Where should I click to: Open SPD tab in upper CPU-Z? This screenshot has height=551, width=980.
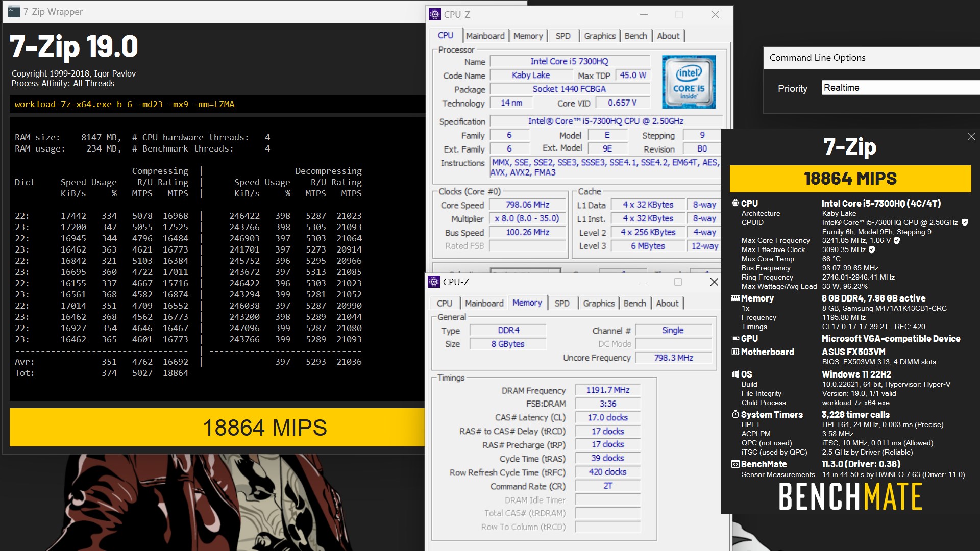point(563,36)
